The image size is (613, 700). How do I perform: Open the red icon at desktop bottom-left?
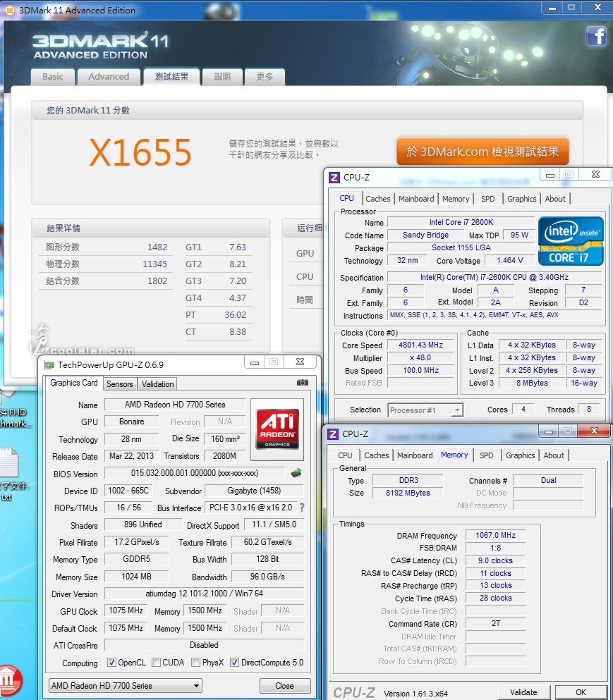pos(10,680)
